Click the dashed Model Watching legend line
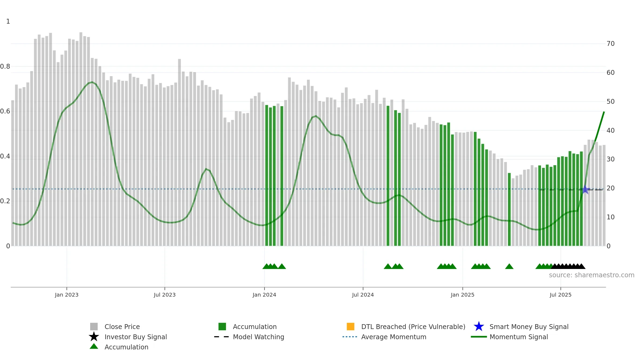The height and width of the screenshot is (362, 644). pyautogui.click(x=222, y=337)
